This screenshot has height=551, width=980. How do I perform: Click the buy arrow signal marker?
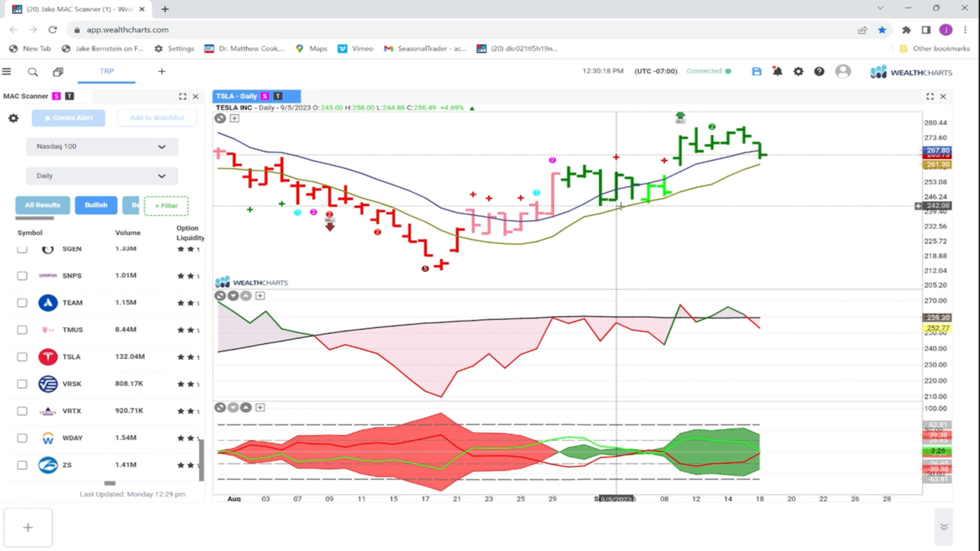tap(680, 118)
